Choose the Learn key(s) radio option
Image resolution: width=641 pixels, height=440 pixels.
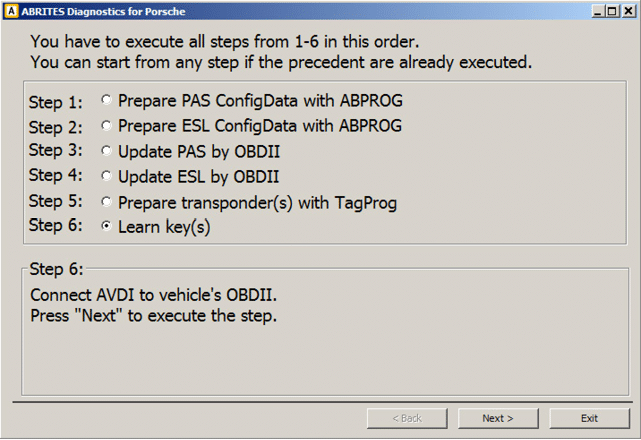pyautogui.click(x=106, y=227)
